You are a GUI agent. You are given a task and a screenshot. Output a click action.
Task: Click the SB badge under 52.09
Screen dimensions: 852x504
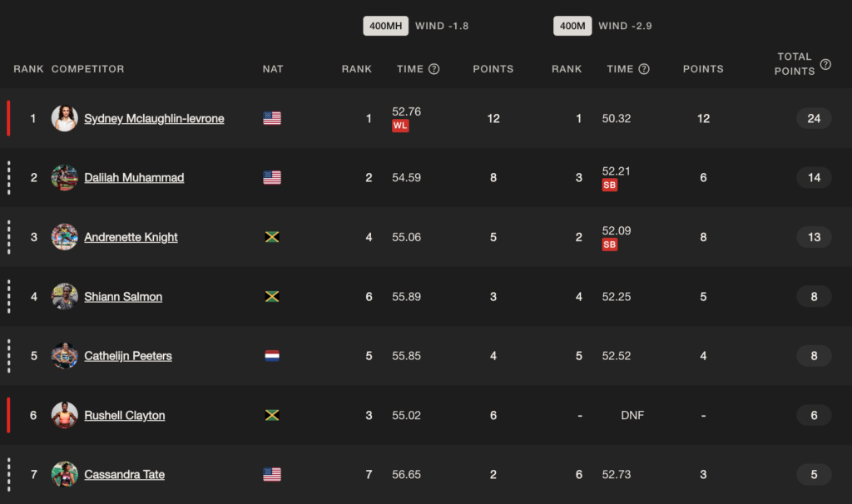tap(610, 245)
